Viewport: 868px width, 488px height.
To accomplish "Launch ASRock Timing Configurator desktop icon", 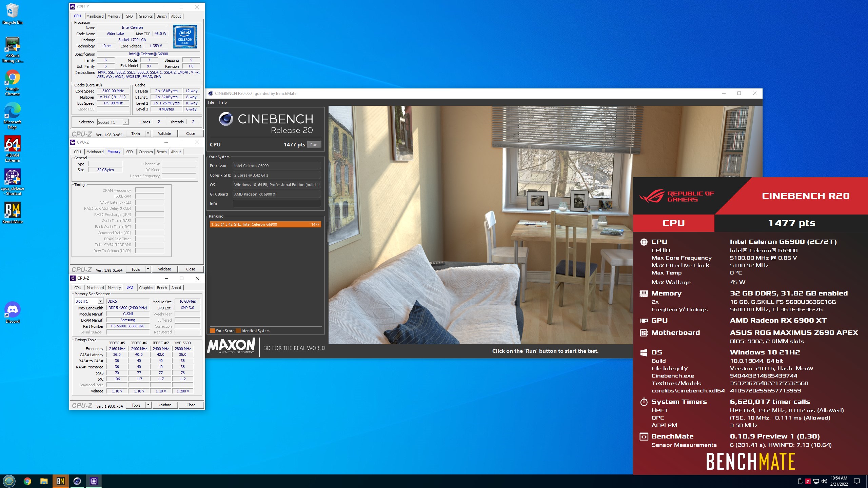I will pyautogui.click(x=13, y=49).
